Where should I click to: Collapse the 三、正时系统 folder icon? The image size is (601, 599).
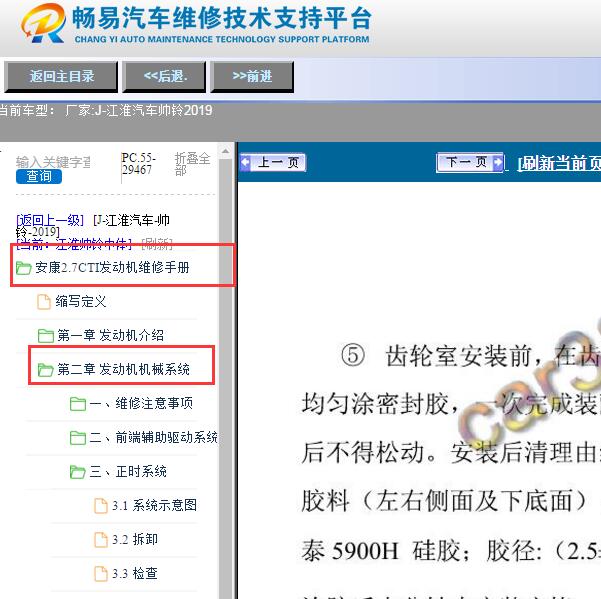coord(78,472)
